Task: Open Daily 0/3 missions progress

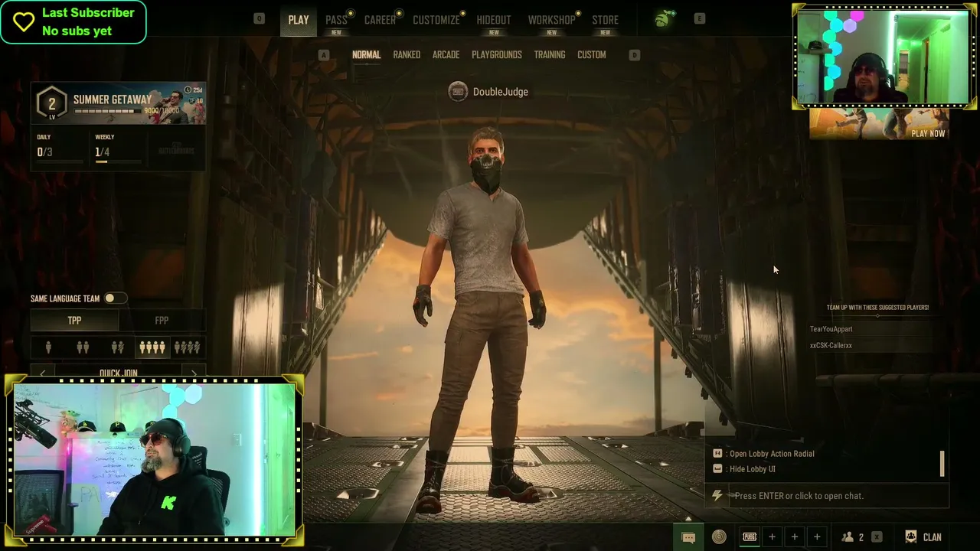Action: 60,148
